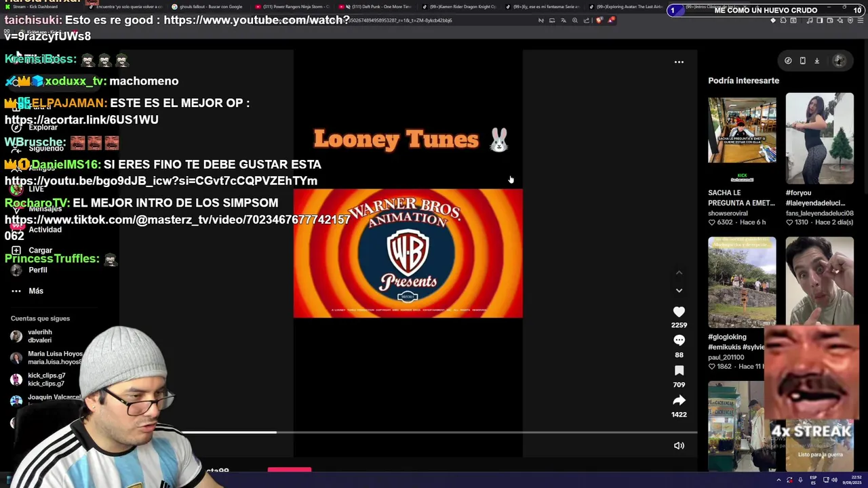Click username paul_201100

tap(726, 357)
